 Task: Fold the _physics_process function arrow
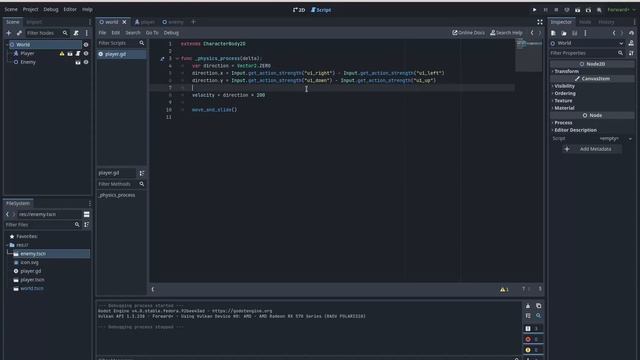point(177,58)
